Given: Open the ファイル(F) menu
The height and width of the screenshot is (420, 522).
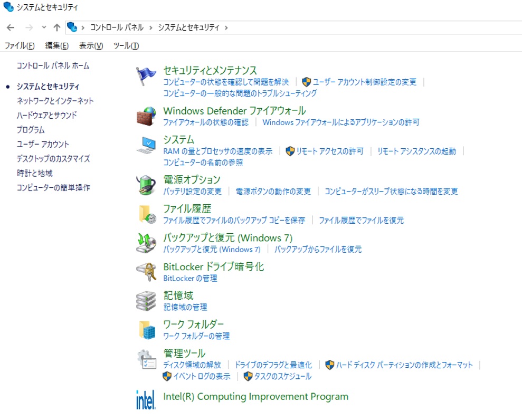Looking at the screenshot, I should tap(20, 45).
